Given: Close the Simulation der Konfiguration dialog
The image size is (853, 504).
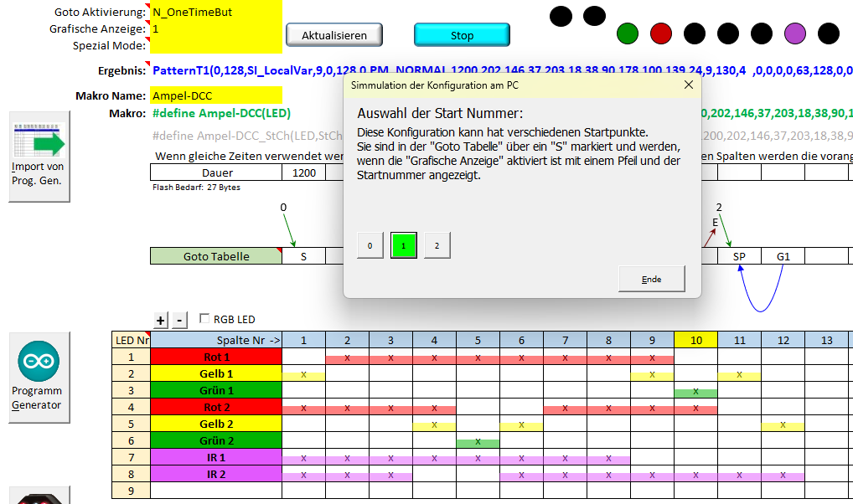Looking at the screenshot, I should (x=689, y=85).
